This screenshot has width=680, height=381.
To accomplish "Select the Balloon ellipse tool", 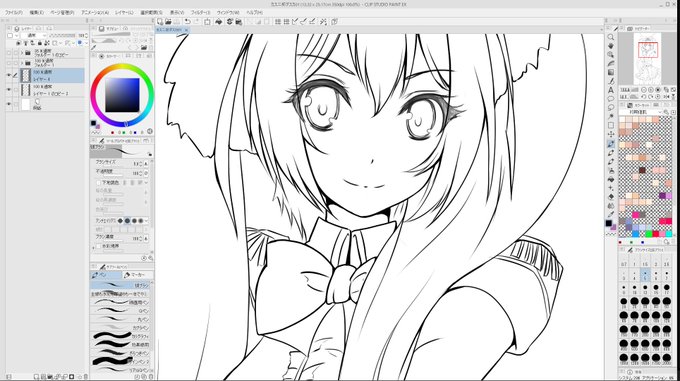I will tap(611, 99).
